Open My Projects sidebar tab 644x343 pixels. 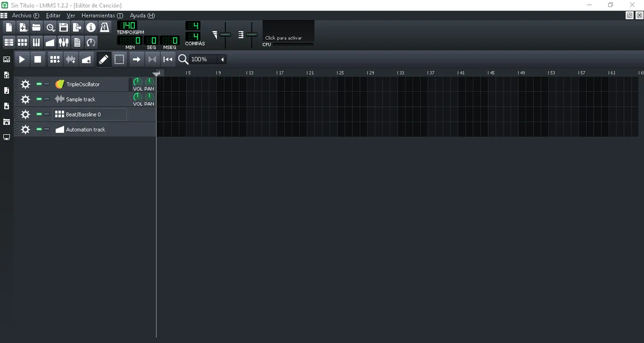[7, 75]
